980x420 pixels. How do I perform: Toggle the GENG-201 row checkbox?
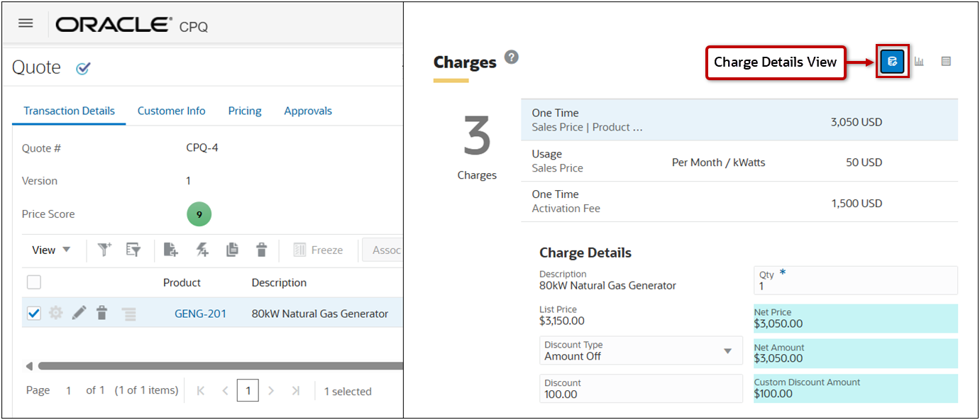click(x=33, y=312)
